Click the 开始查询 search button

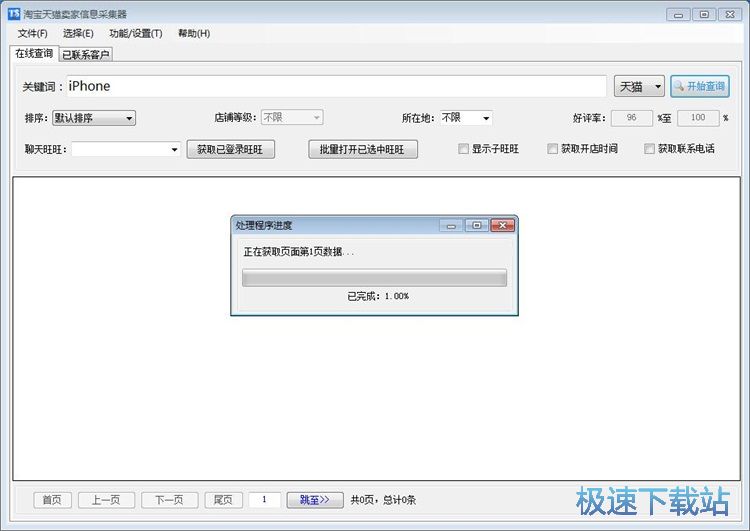coord(700,86)
